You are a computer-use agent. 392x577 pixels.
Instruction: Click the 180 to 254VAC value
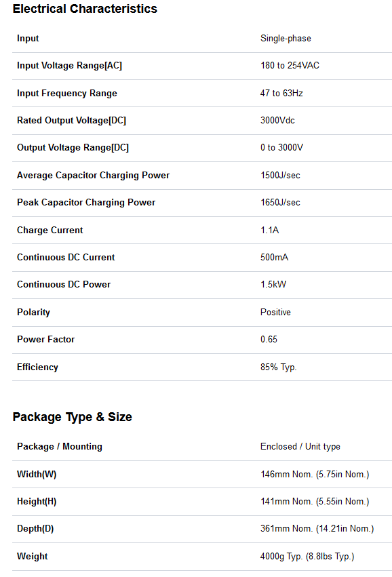pos(290,66)
